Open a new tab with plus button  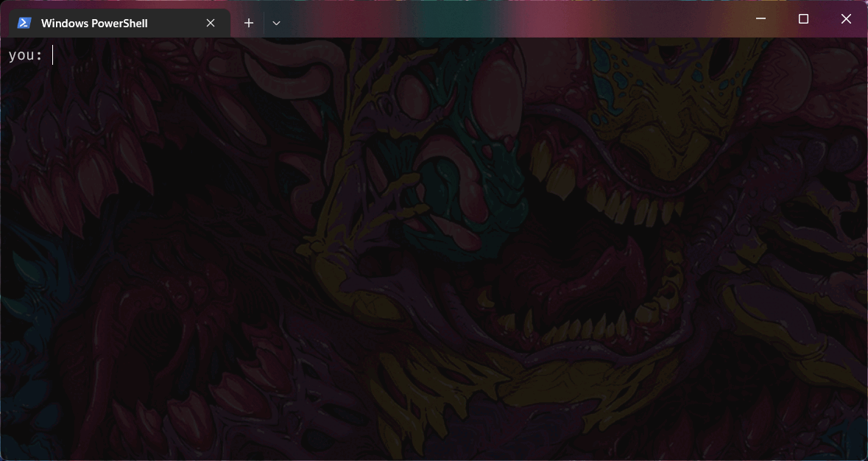tap(249, 24)
